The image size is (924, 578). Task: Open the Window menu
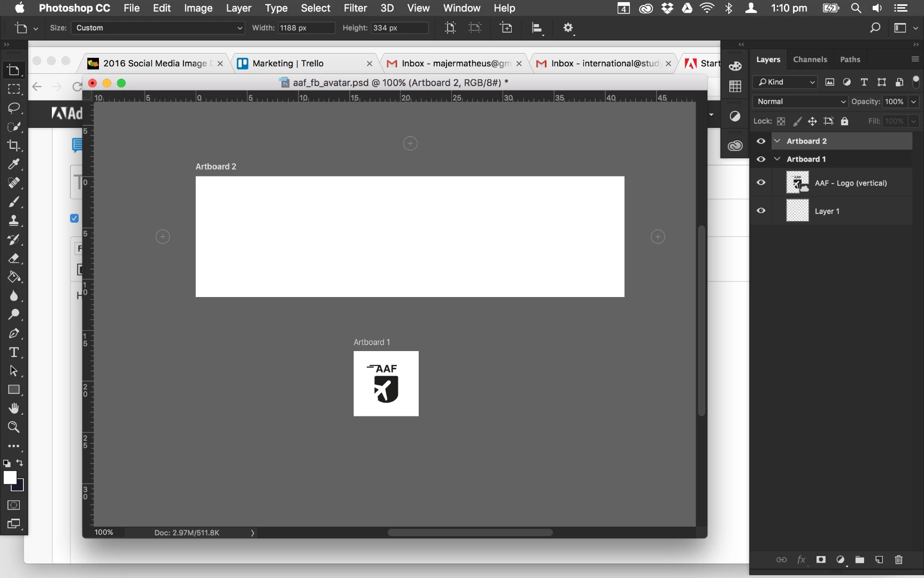tap(461, 8)
